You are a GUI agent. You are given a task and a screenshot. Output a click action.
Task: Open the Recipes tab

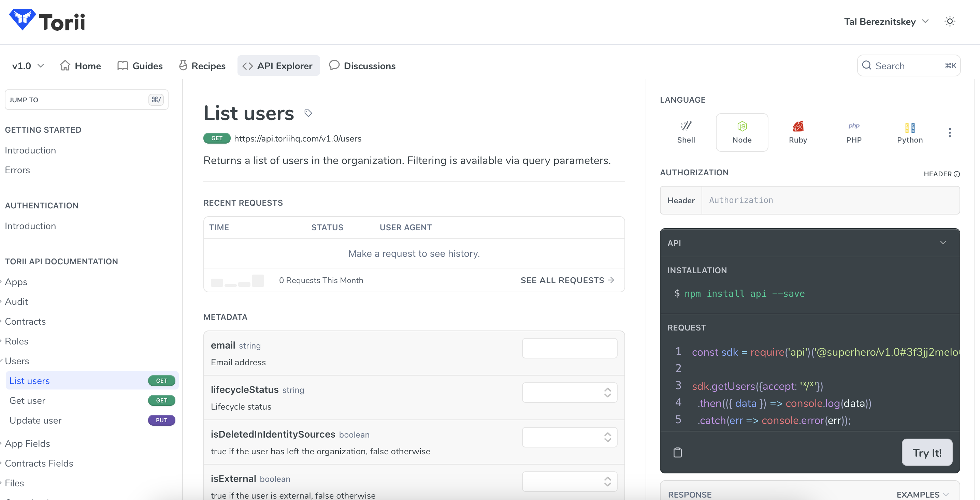(x=202, y=66)
